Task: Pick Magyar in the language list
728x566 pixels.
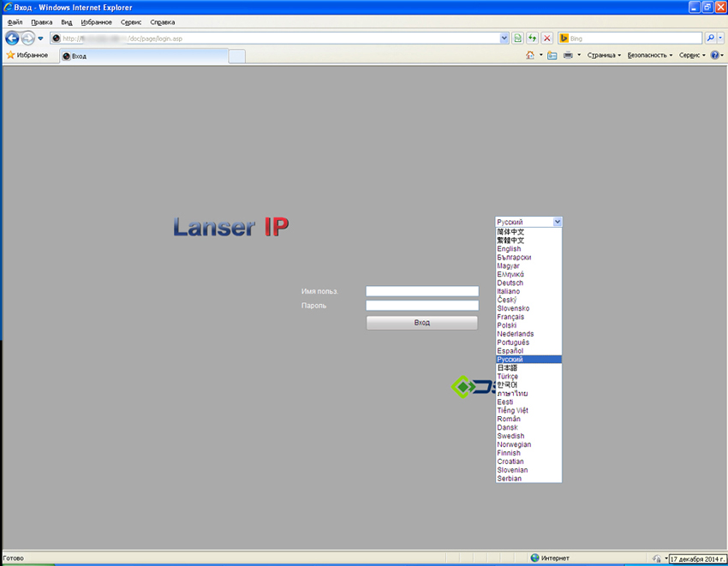Action: 528,265
